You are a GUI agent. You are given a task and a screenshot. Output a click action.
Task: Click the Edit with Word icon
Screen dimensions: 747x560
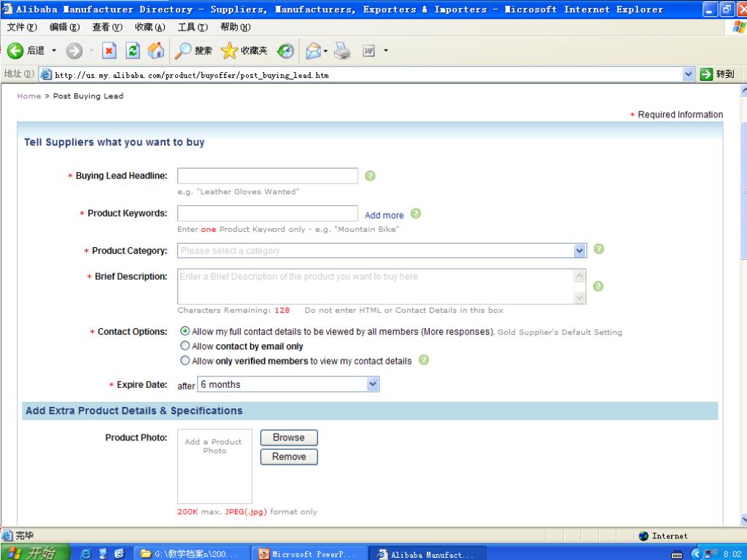(368, 50)
